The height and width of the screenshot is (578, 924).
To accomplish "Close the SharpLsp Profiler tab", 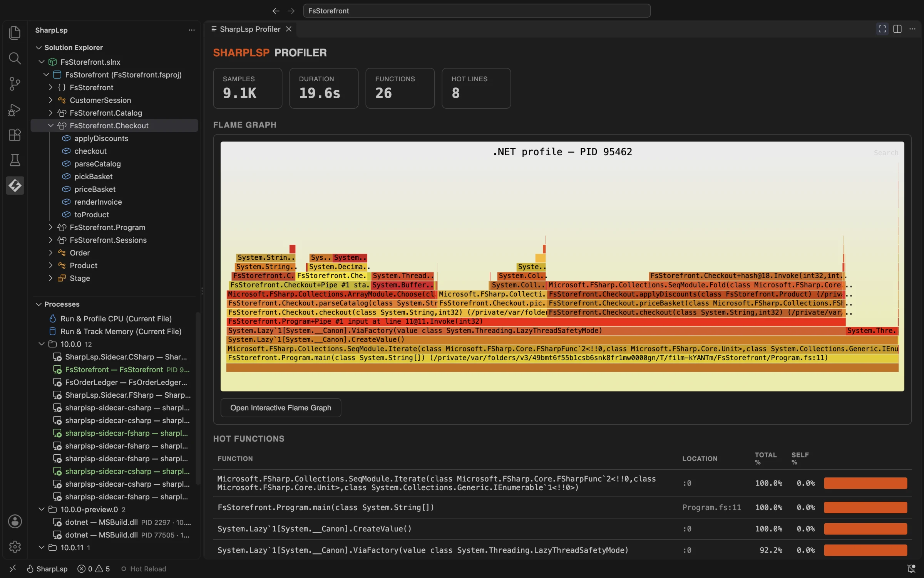I will [288, 29].
